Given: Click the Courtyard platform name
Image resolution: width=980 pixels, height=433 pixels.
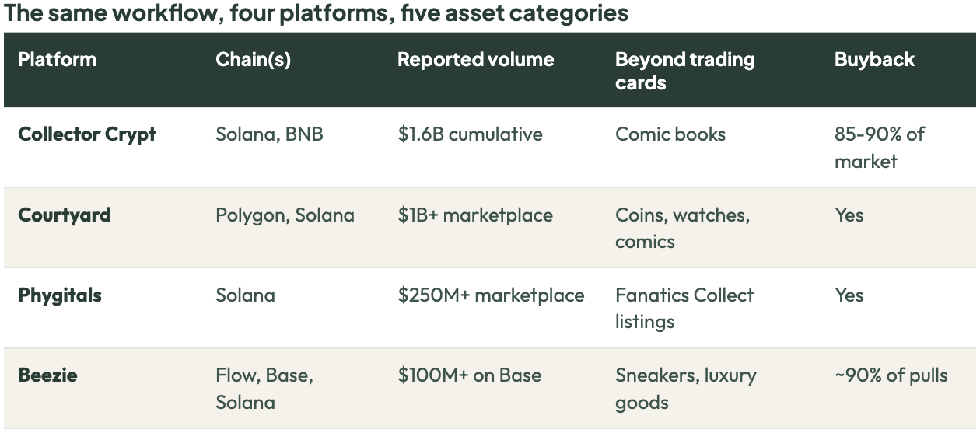Looking at the screenshot, I should point(65,215).
